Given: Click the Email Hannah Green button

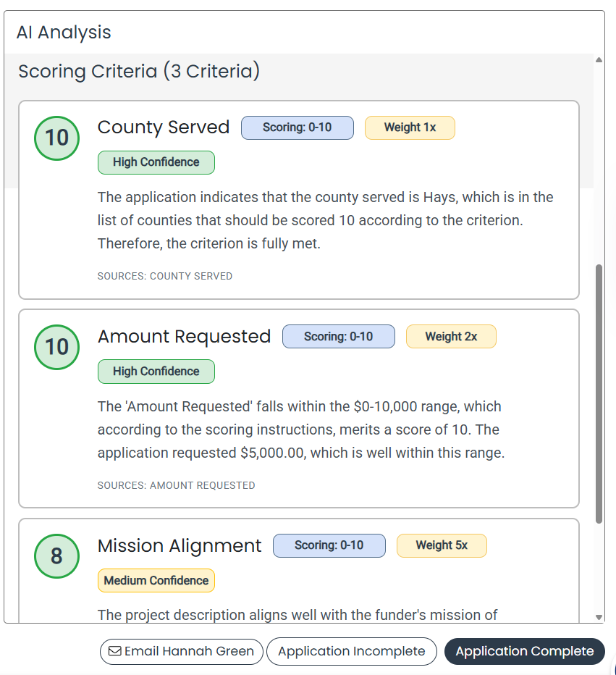Looking at the screenshot, I should pyautogui.click(x=181, y=651).
